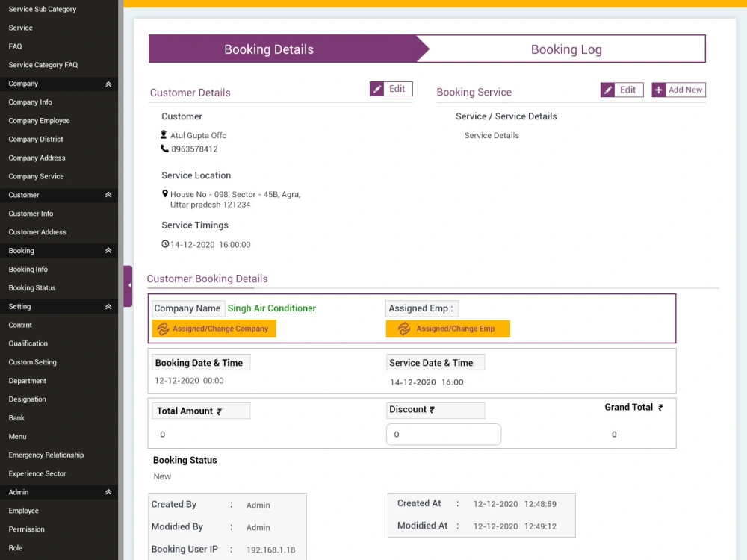Screen dimensions: 747x560
Task: Click the swap icon on Assigned/Change Company
Action: pos(163,329)
